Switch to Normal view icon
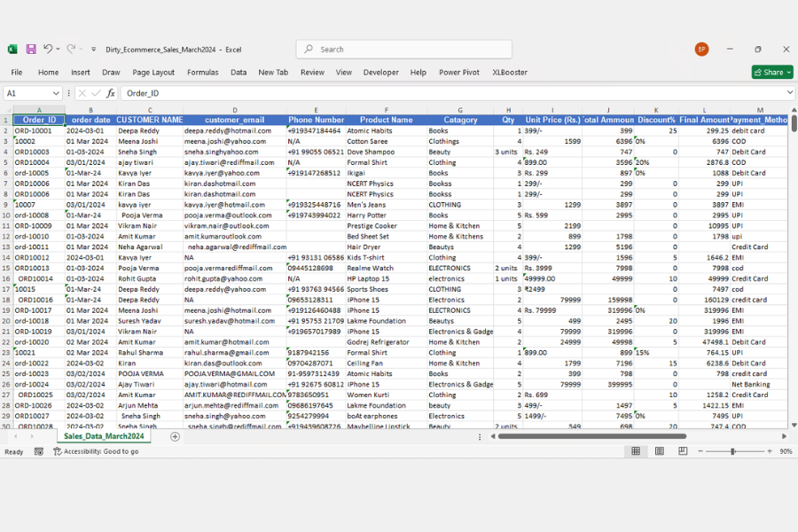This screenshot has width=798, height=532. 636,451
